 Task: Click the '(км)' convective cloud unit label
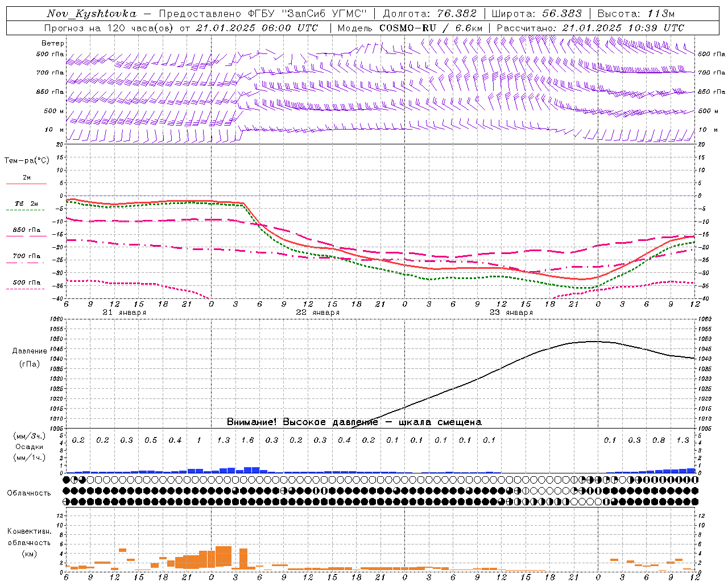pyautogui.click(x=29, y=554)
